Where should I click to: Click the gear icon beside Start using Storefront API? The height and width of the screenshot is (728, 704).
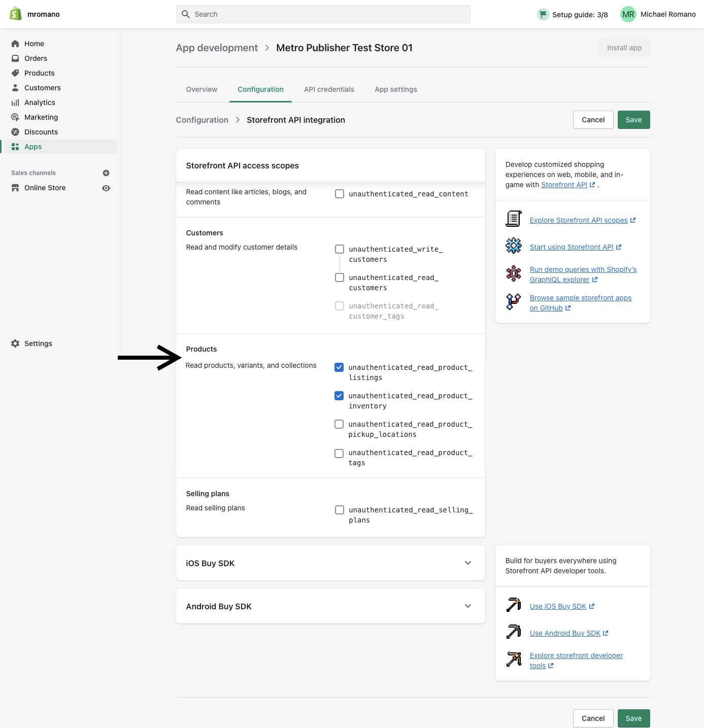[x=514, y=246]
